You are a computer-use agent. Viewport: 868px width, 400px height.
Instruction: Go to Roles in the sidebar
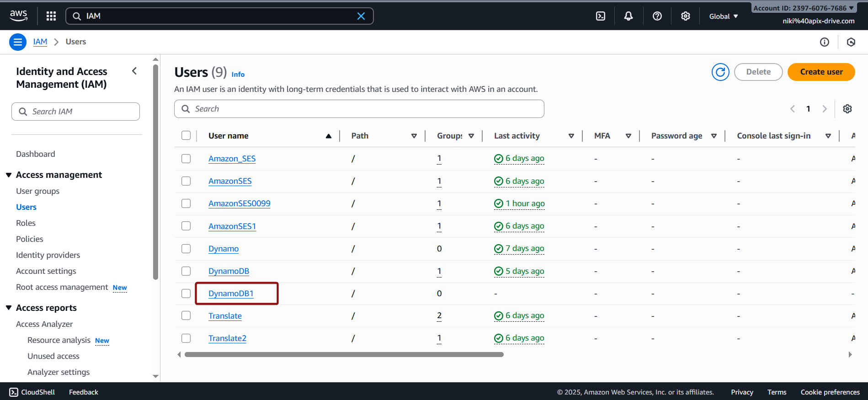26,223
